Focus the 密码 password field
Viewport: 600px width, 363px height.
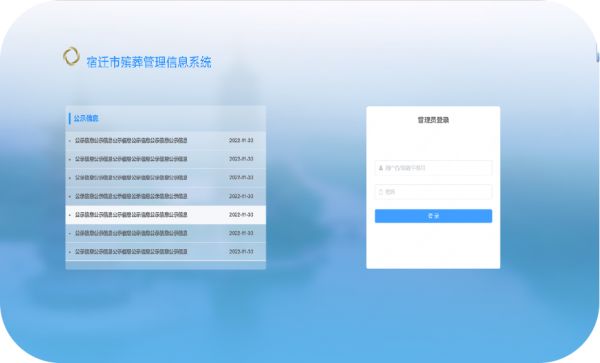433,192
